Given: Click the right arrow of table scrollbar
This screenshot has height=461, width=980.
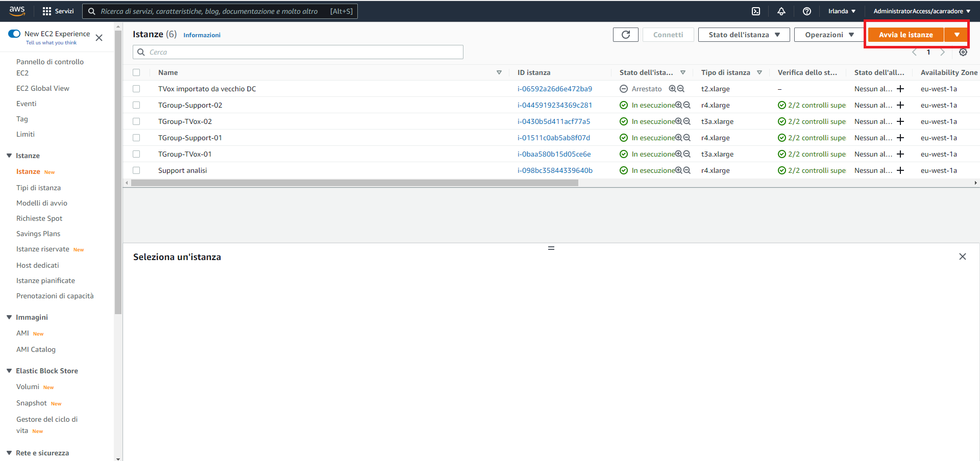Looking at the screenshot, I should [x=975, y=183].
